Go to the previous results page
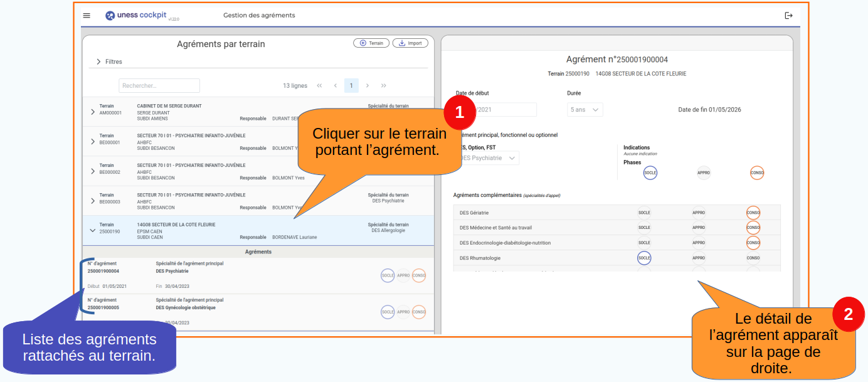 tap(336, 86)
